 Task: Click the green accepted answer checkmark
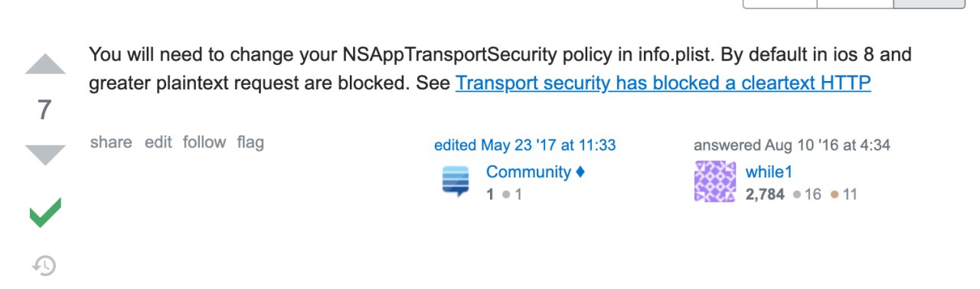(x=45, y=212)
